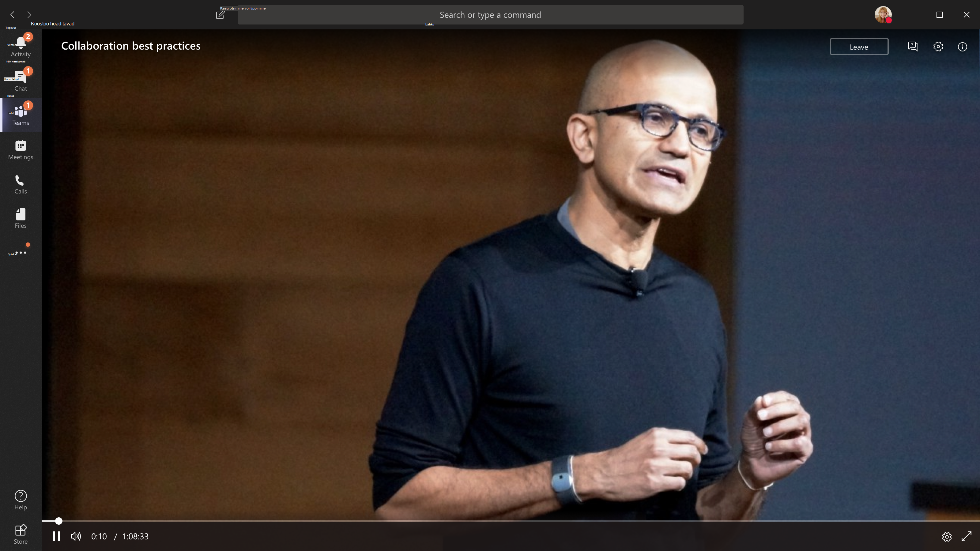Toggle meeting chat panel
The height and width of the screenshot is (551, 980).
click(913, 47)
